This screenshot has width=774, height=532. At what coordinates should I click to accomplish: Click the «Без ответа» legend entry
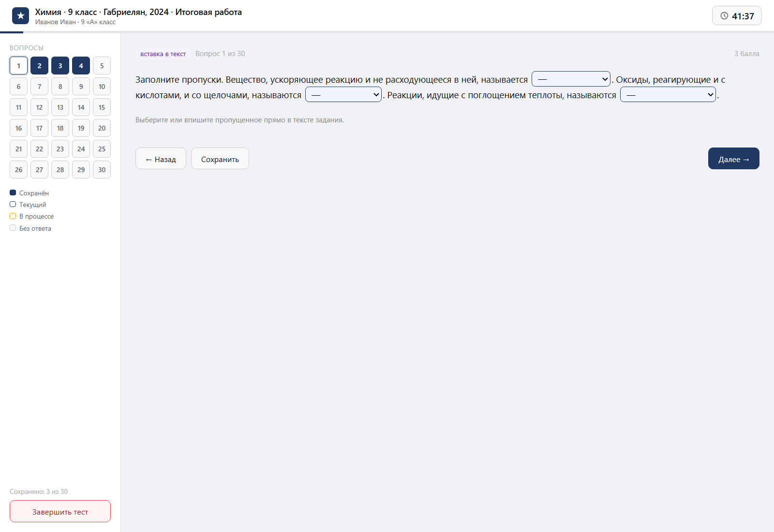tap(30, 228)
